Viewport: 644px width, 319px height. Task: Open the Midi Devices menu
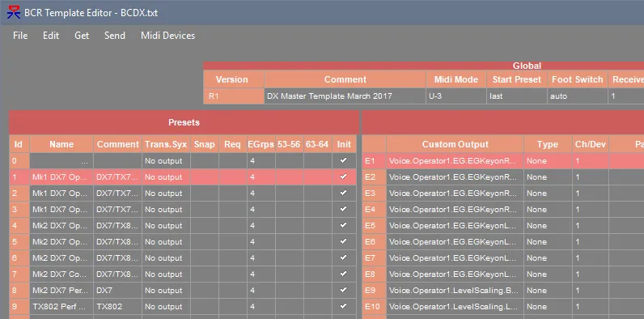(168, 36)
